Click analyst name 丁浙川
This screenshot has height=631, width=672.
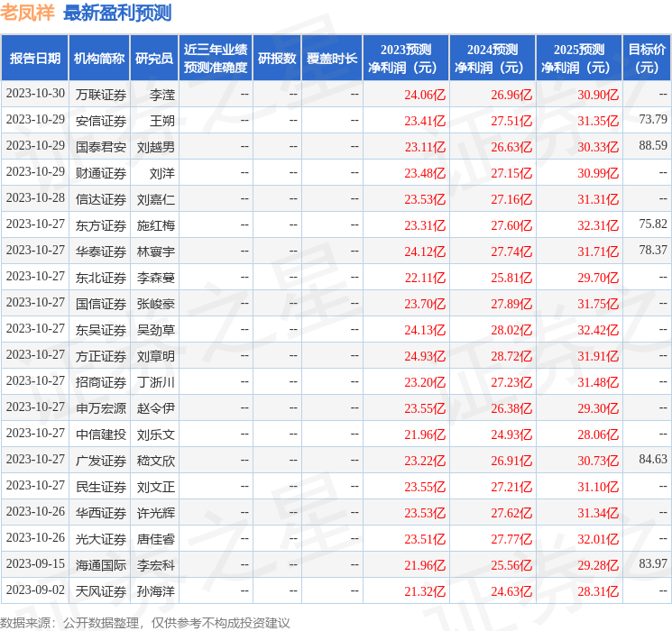click(155, 382)
